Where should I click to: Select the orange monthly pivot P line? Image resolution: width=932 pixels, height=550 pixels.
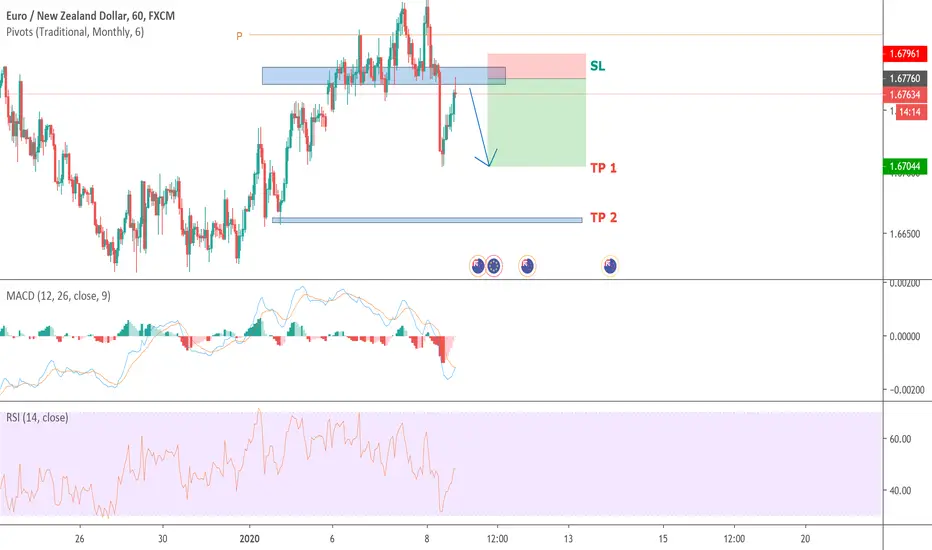point(565,35)
